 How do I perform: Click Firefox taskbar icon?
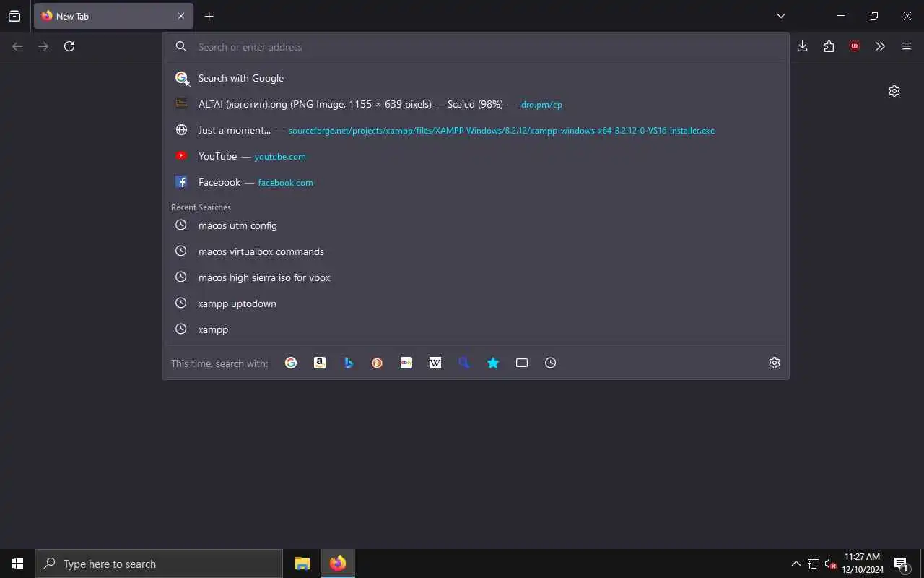click(x=338, y=564)
